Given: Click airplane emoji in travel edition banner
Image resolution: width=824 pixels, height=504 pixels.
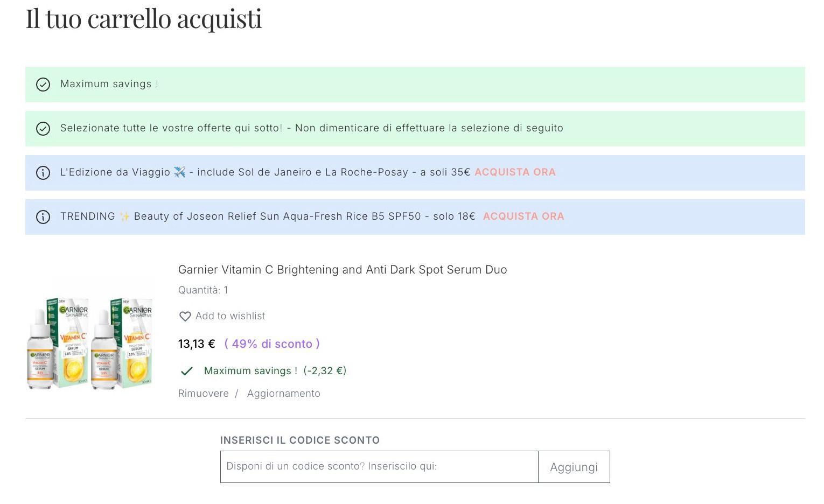Looking at the screenshot, I should pos(179,172).
